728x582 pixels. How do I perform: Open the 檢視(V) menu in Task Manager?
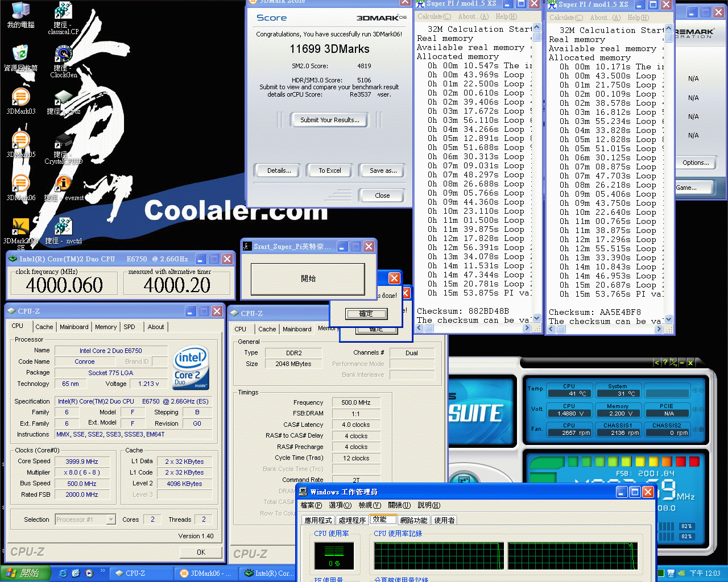370,505
